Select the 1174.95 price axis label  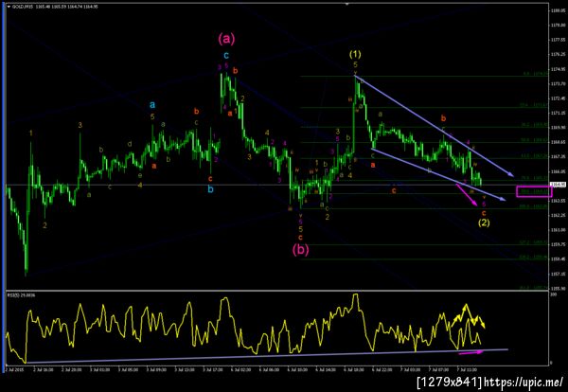point(559,69)
